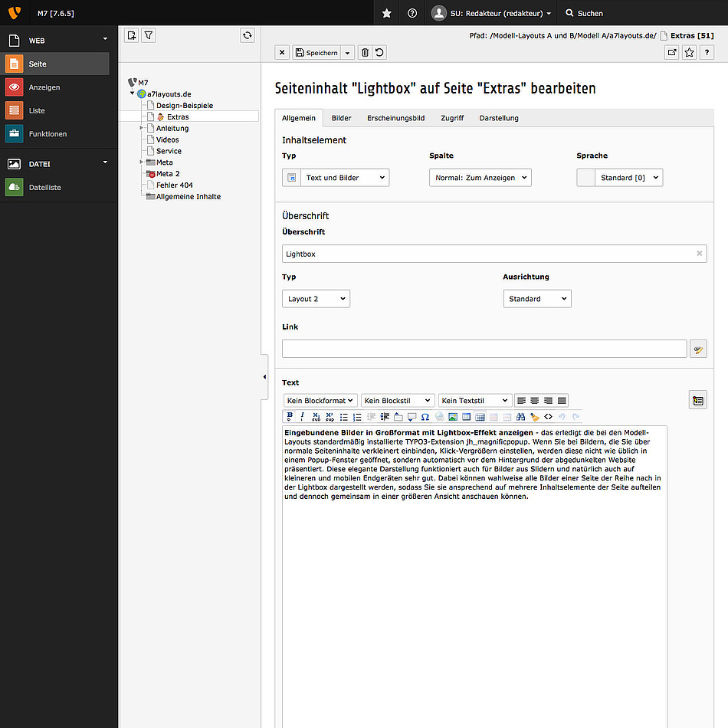Open the Dateiliste module
The height and width of the screenshot is (728, 728).
point(54,187)
